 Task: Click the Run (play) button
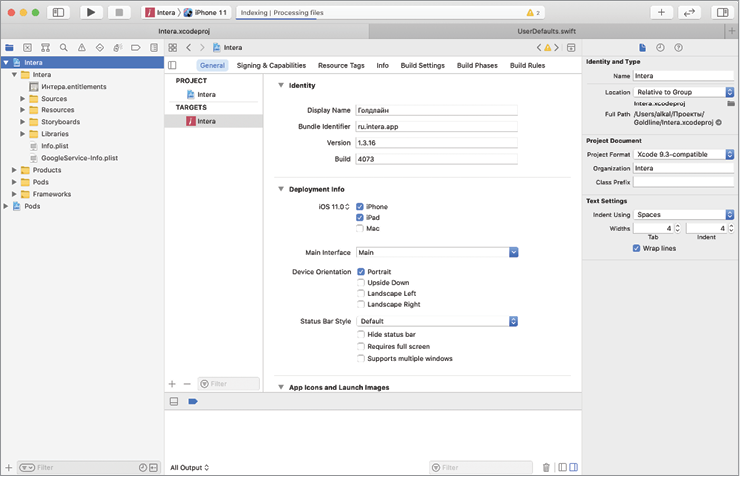click(91, 12)
